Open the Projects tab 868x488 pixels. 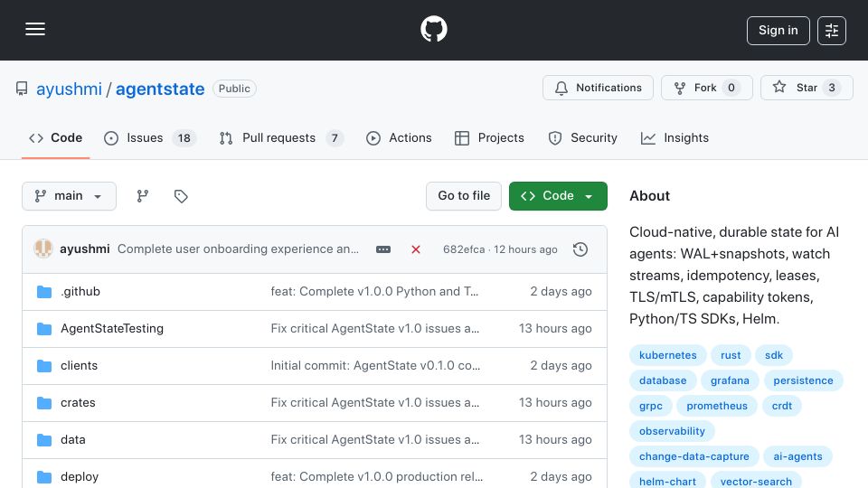[x=489, y=137]
